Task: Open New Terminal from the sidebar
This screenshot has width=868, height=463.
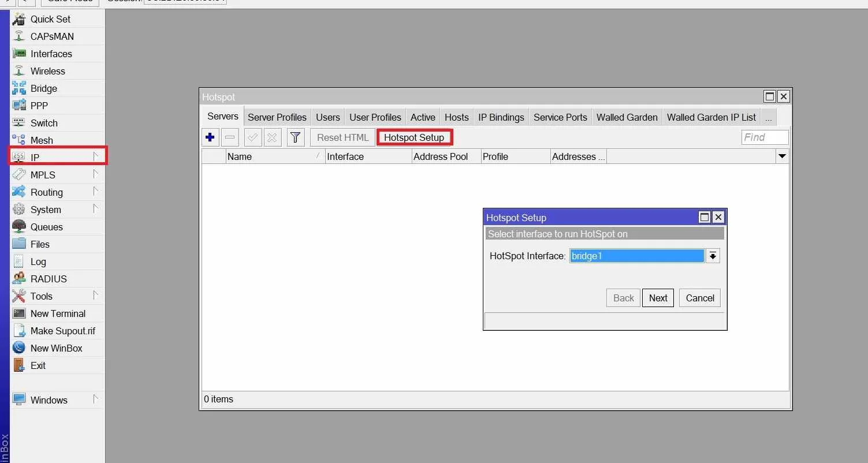Action: (58, 313)
